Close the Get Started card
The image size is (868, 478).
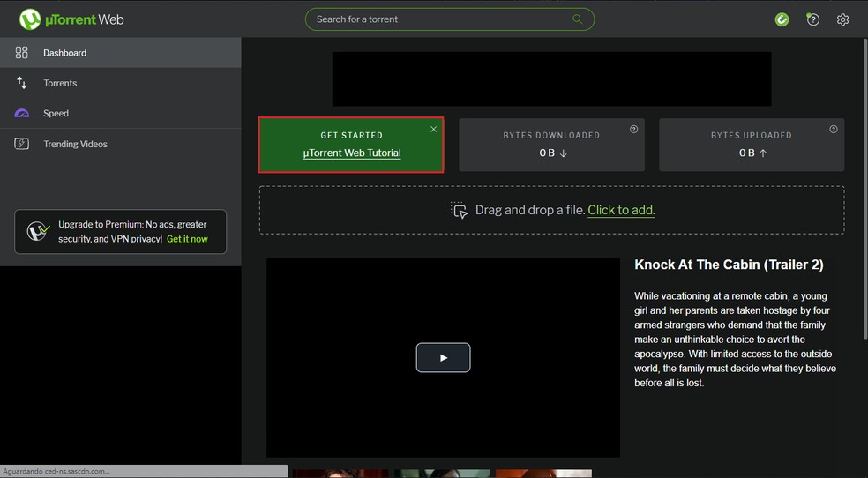[433, 129]
